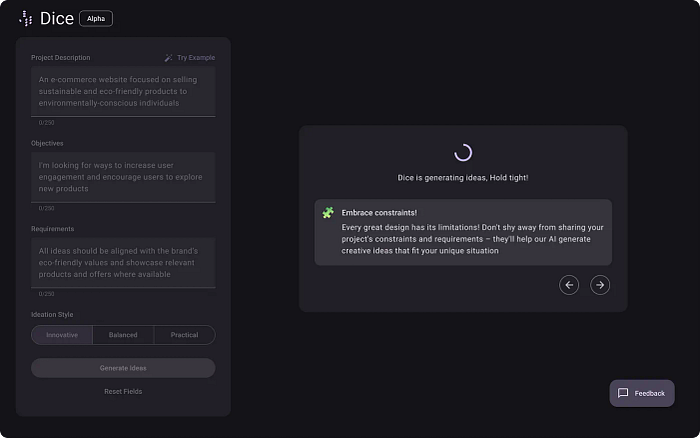
Task: Click the 0/250 counter under Objectives
Action: pos(46,208)
